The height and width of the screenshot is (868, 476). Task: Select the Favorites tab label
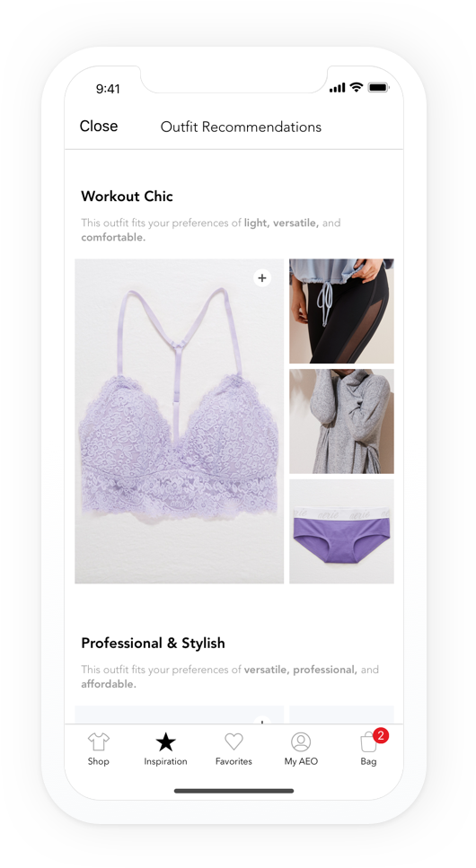[x=234, y=761]
